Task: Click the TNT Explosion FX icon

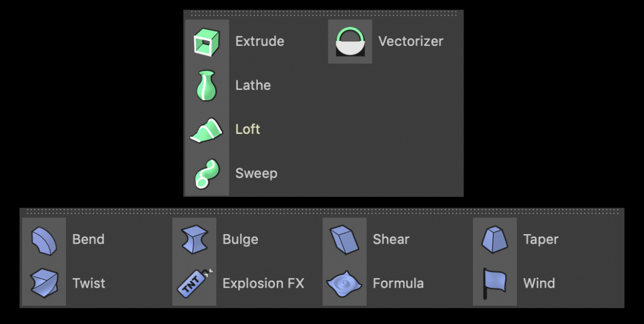Action: click(x=194, y=283)
